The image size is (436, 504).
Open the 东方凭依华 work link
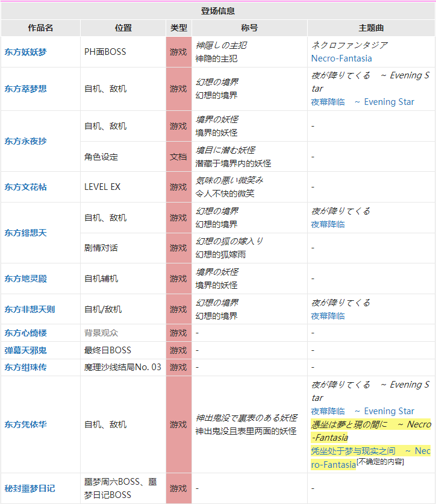click(25, 424)
